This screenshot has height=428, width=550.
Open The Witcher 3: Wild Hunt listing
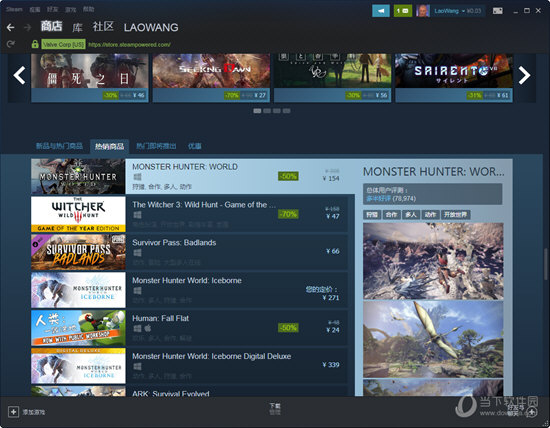coord(189,214)
